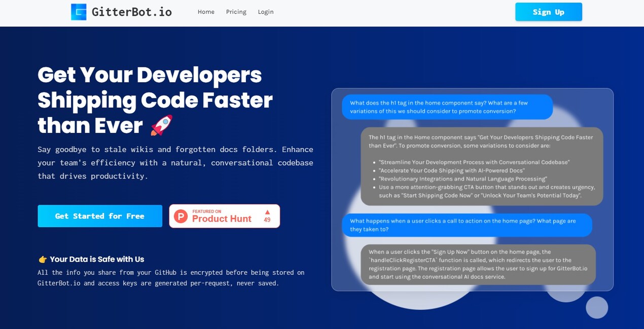Open the Pricing page from navbar
Image resolution: width=644 pixels, height=329 pixels.
coord(236,12)
